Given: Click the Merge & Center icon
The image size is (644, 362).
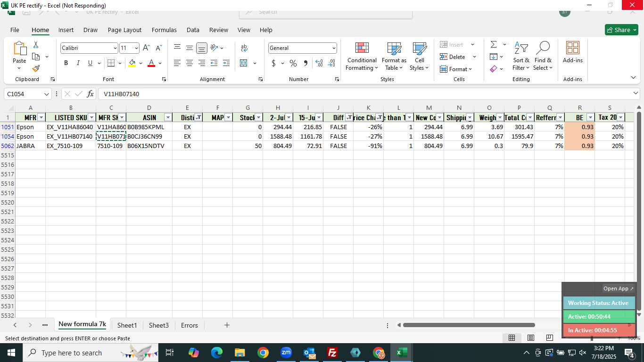Looking at the screenshot, I should pyautogui.click(x=244, y=63).
